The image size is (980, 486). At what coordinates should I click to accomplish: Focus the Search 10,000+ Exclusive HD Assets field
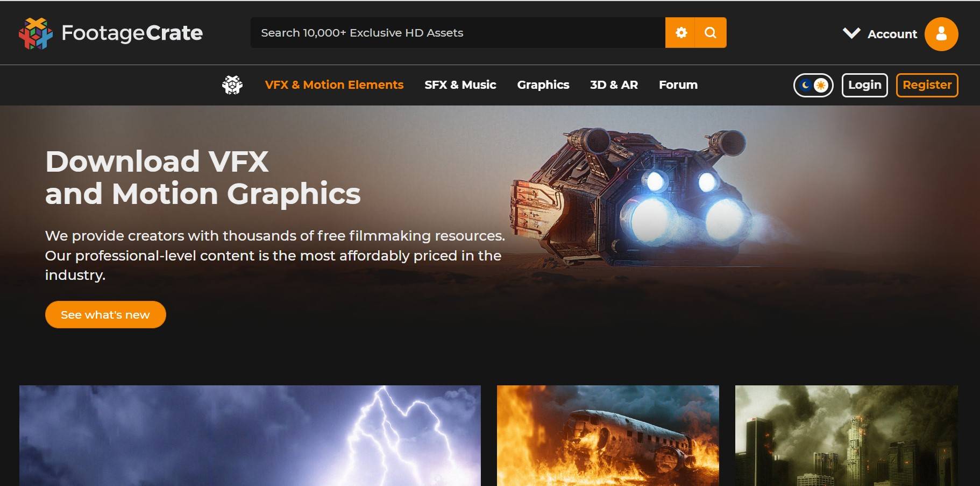pyautogui.click(x=458, y=33)
